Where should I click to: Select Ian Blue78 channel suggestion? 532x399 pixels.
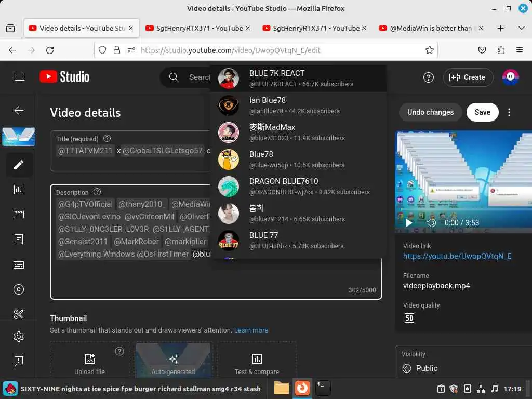pos(298,105)
